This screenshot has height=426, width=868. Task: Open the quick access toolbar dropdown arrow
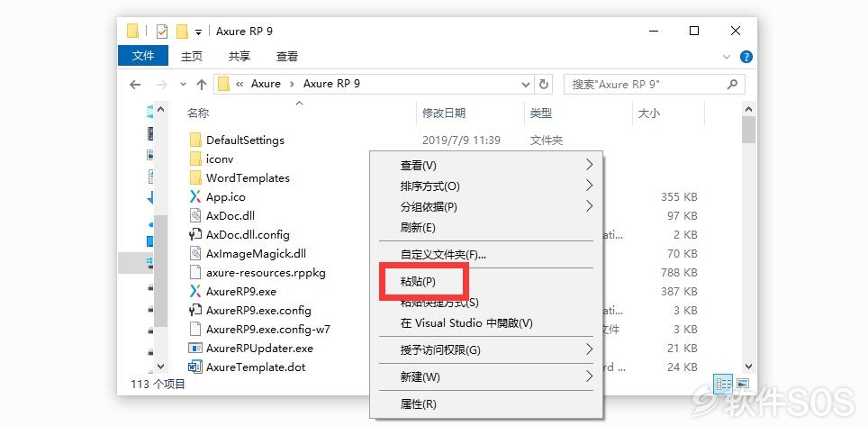(x=198, y=32)
